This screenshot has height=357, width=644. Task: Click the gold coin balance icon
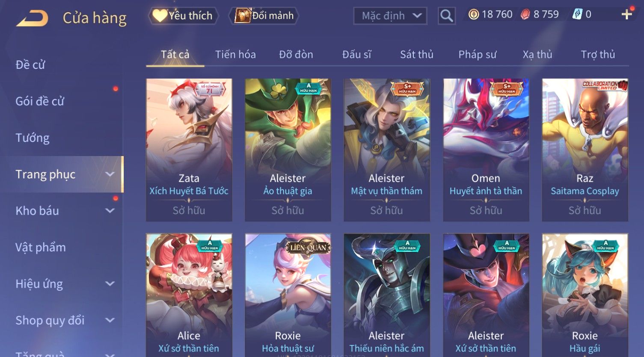point(473,15)
